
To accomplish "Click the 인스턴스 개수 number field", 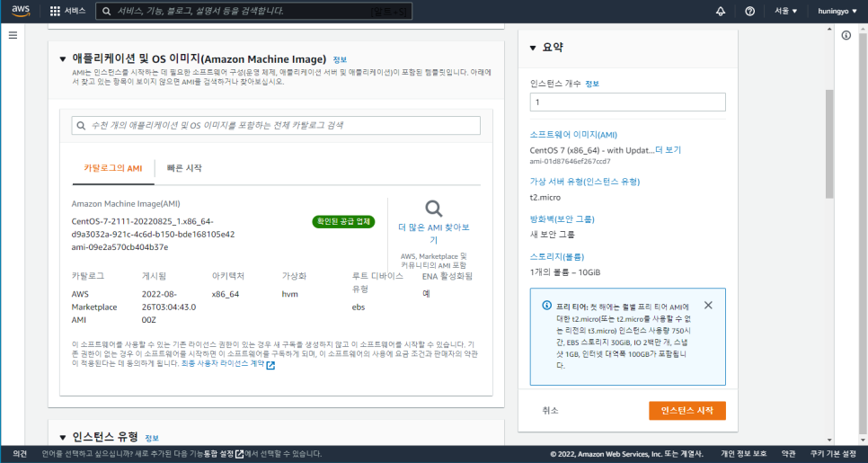I will [x=628, y=102].
